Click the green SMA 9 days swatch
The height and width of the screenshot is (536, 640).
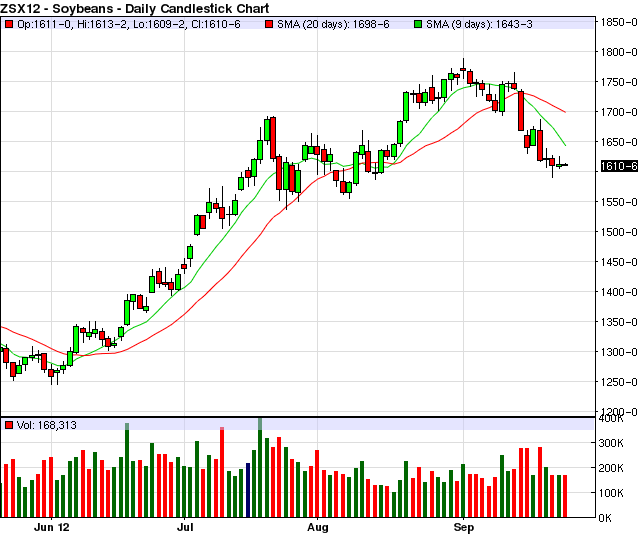point(418,24)
